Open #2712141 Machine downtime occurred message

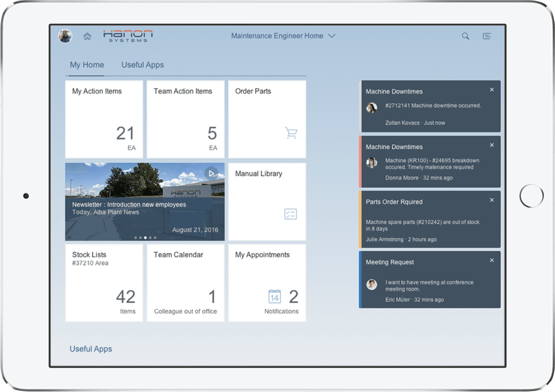tap(433, 106)
